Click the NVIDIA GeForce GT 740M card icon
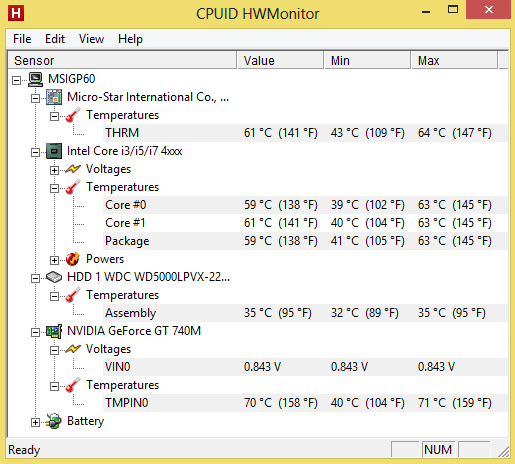 pos(54,331)
